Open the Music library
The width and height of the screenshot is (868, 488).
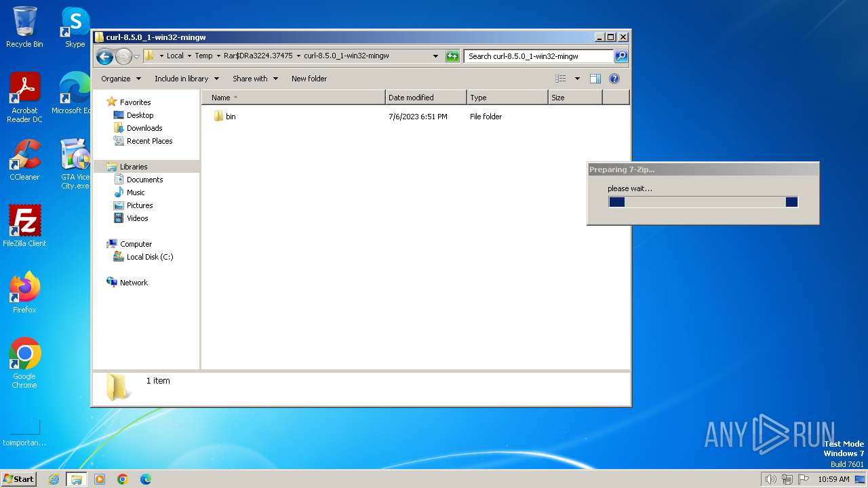[136, 192]
